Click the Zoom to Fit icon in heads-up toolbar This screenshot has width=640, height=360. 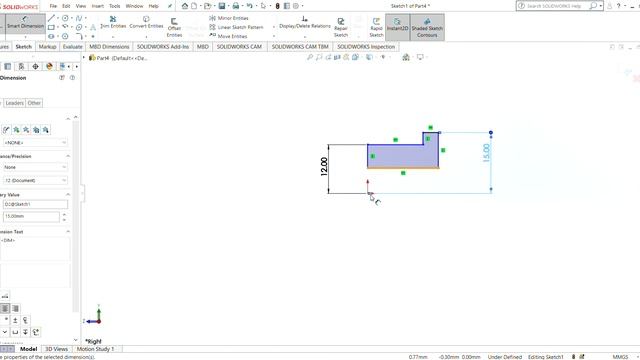(310, 57)
